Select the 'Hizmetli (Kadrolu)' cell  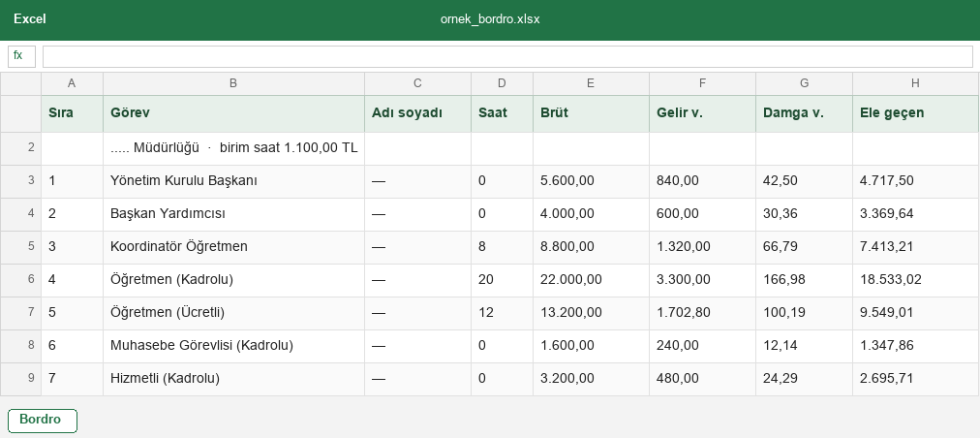click(x=233, y=379)
